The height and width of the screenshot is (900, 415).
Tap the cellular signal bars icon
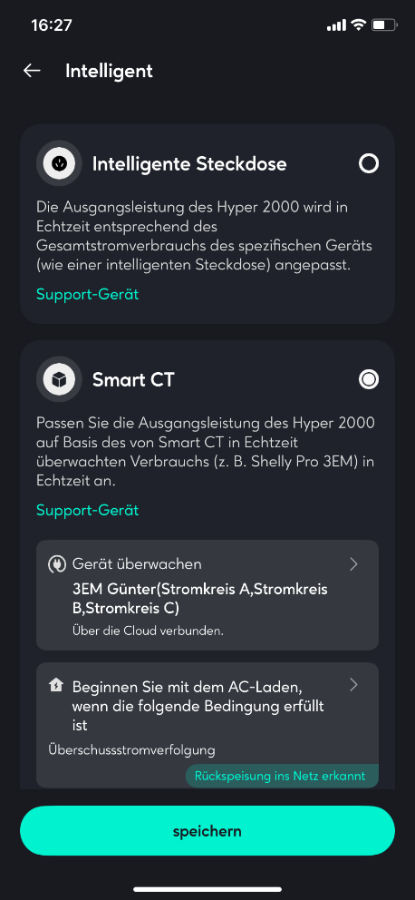point(336,25)
